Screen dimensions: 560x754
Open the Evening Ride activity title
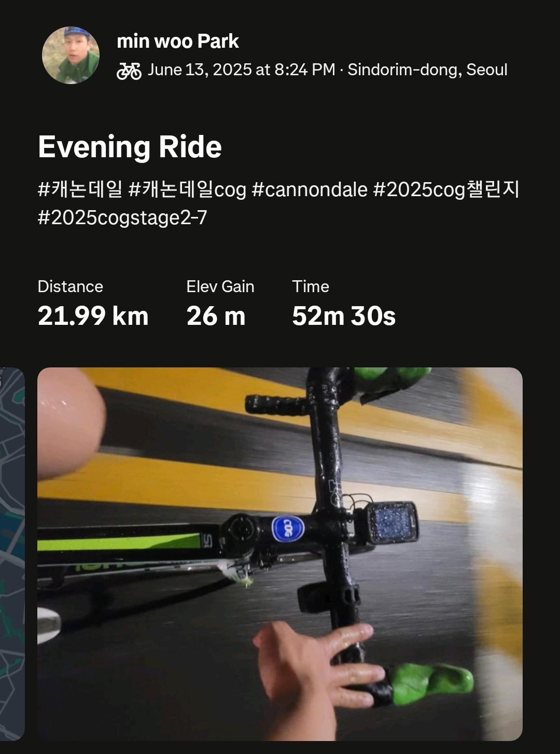[x=130, y=147]
